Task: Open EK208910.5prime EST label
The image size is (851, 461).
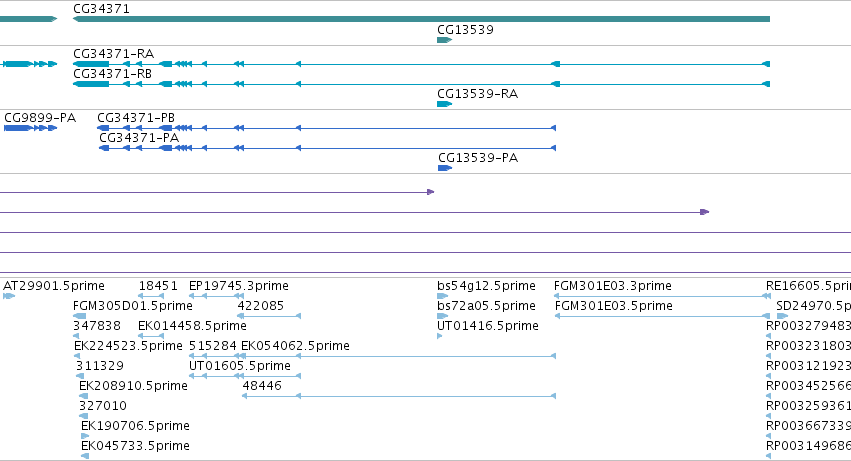Action: 134,387
